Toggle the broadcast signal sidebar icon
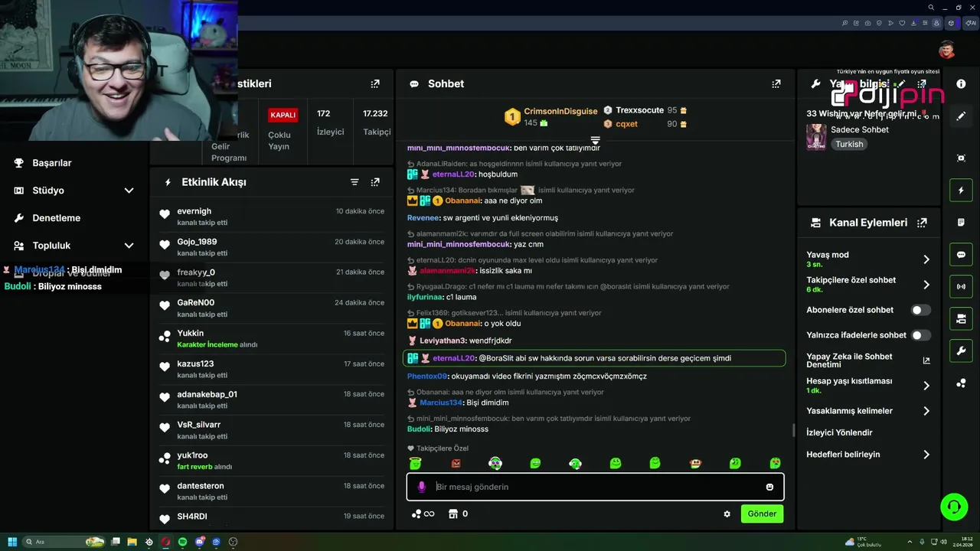Screen dimensions: 980x551 (962, 287)
